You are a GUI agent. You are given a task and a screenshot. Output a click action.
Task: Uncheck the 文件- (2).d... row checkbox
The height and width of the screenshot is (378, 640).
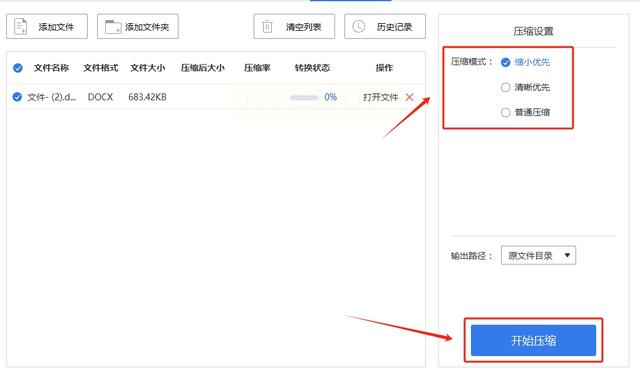[x=17, y=97]
